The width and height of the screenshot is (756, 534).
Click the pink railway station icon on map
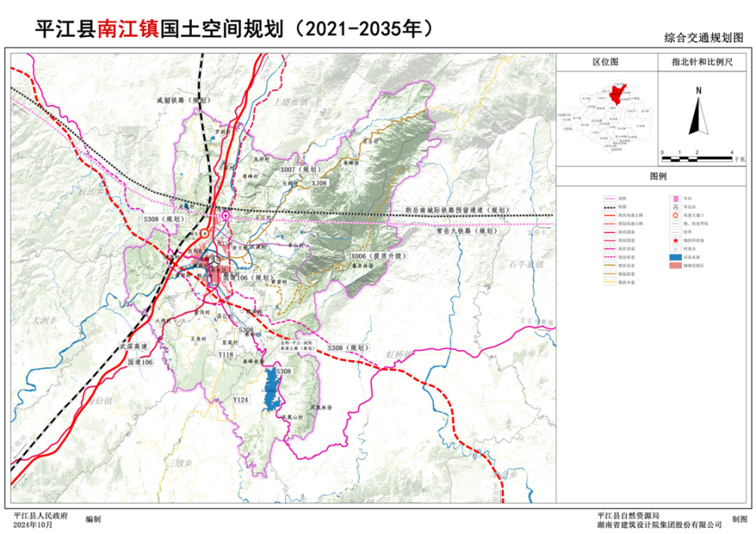pyautogui.click(x=227, y=216)
